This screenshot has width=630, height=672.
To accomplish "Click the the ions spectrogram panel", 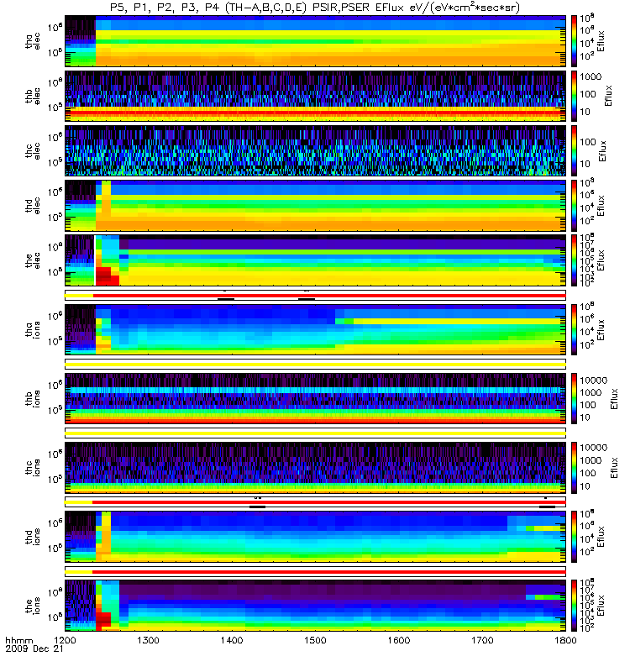I will pos(316,606).
